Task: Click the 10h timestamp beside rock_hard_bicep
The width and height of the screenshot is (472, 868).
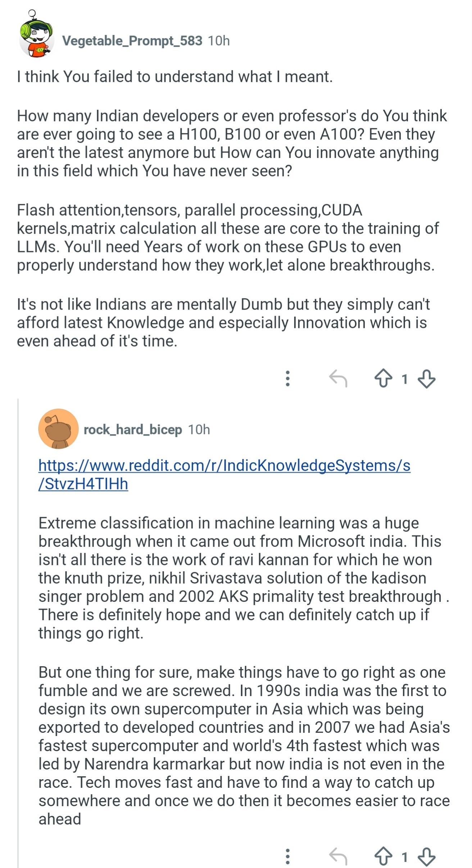Action: coord(199,430)
